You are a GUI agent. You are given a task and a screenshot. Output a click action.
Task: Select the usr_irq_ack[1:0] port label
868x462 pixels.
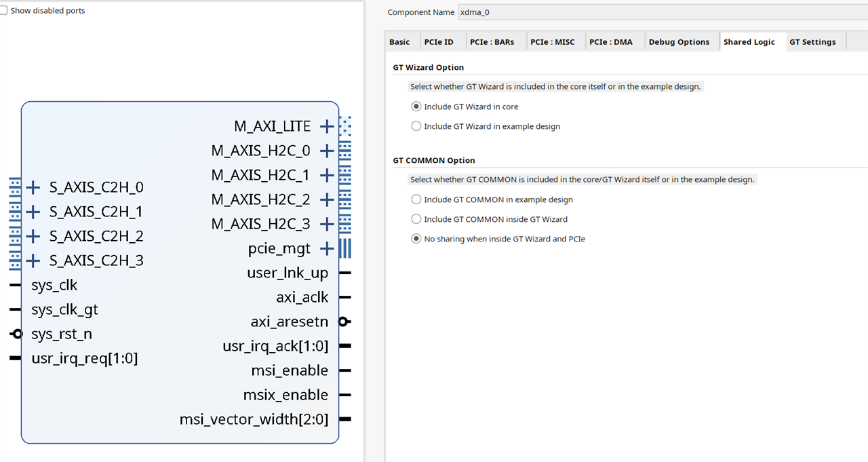[x=275, y=346]
